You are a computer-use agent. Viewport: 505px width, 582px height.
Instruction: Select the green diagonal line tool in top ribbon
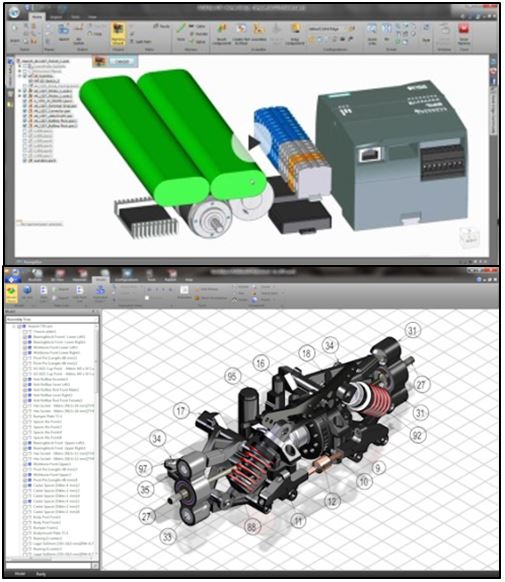(181, 29)
